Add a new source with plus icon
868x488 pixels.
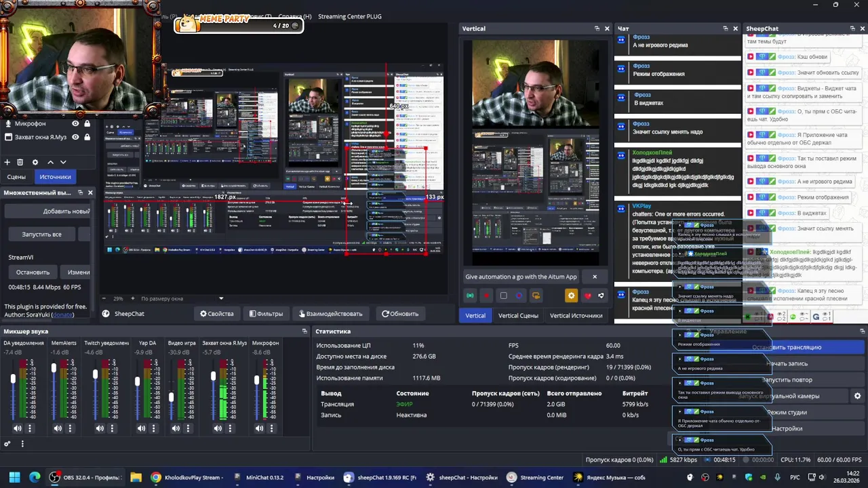[x=7, y=162]
